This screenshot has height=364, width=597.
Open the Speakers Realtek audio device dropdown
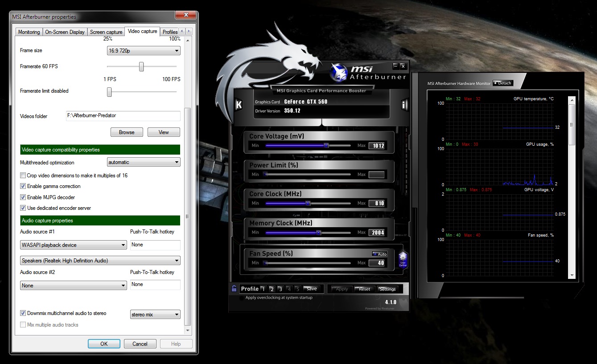(x=100, y=261)
